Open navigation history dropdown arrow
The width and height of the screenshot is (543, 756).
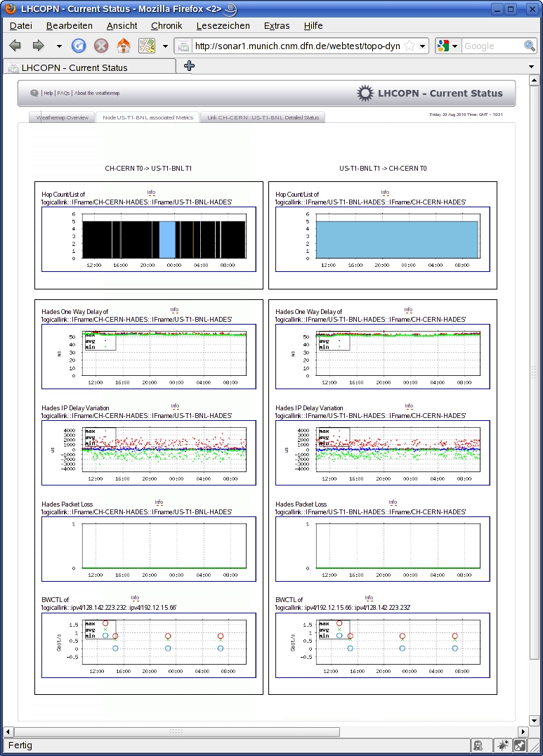59,46
